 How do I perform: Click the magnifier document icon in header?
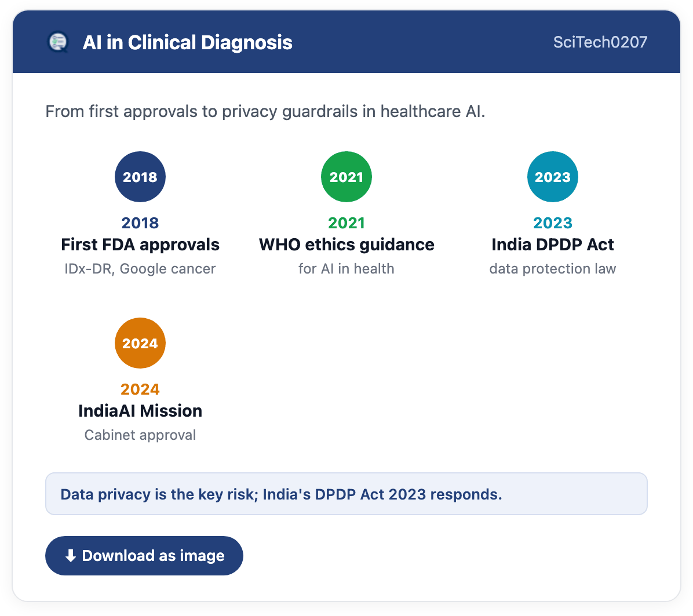tap(58, 42)
